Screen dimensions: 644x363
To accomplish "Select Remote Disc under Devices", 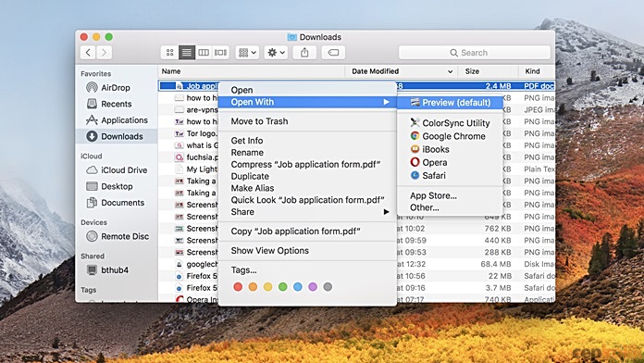I will click(x=118, y=236).
